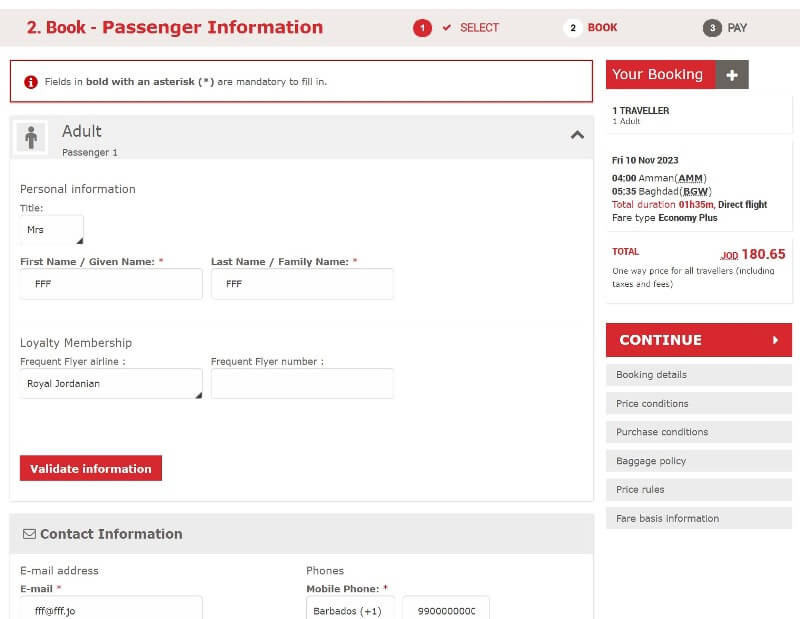Click the arrow on the CONTINUE button

point(775,340)
